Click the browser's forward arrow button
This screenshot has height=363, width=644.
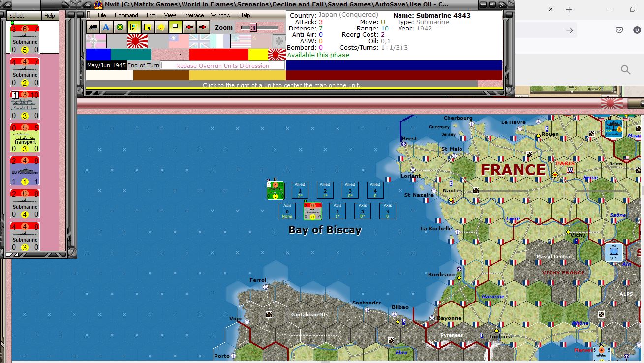click(x=570, y=30)
